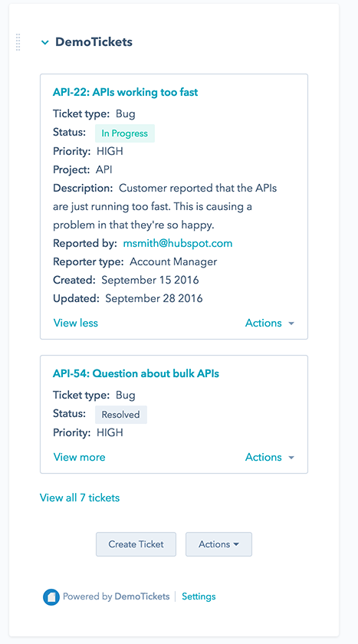Screen dimensions: 358x644
Task: Click the Resolved status badge
Action: pos(121,415)
